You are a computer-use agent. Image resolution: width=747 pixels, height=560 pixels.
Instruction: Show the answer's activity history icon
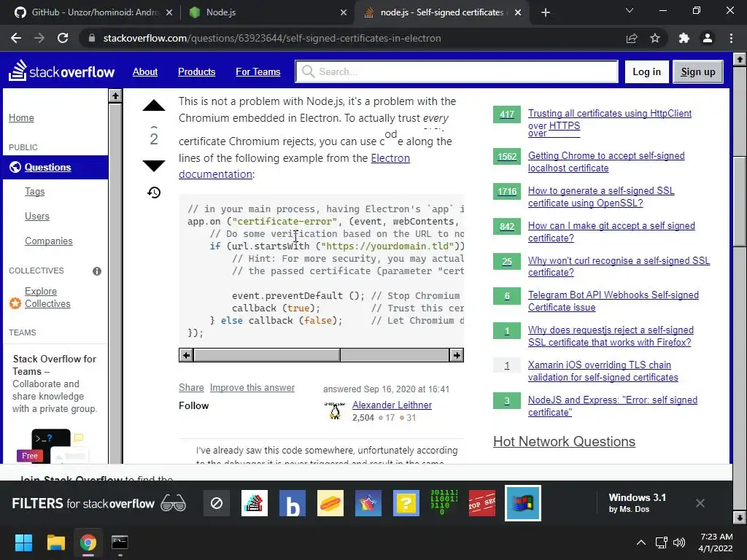[x=154, y=192]
